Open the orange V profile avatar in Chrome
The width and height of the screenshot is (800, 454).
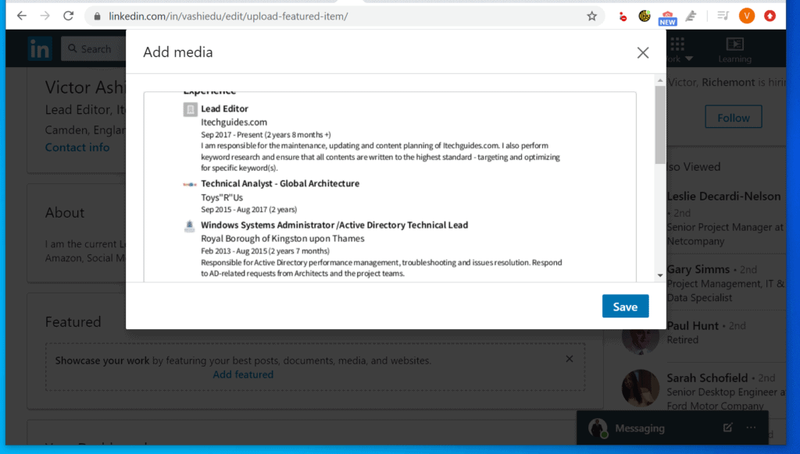[746, 16]
